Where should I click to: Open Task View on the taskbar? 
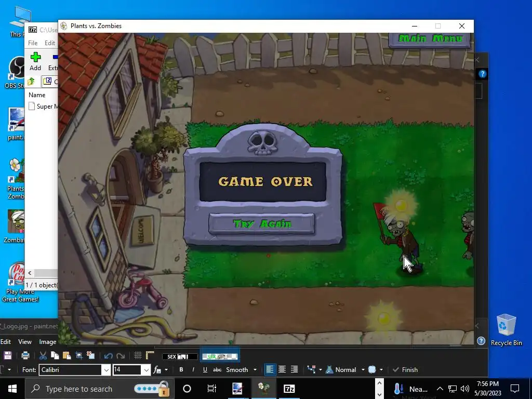click(x=212, y=389)
